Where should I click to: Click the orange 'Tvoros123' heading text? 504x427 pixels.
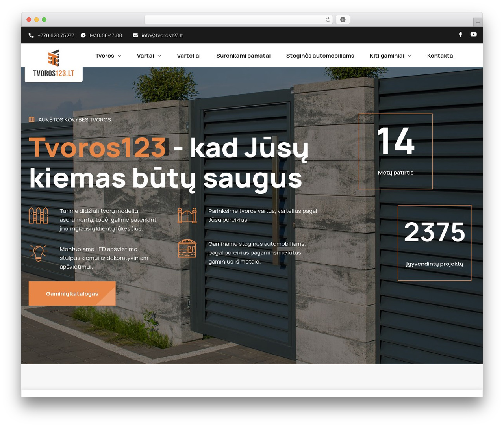98,148
